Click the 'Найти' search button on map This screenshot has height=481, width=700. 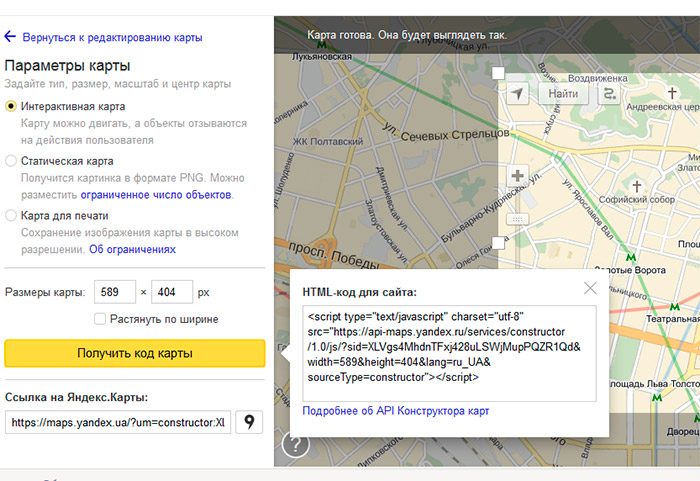[x=563, y=94]
